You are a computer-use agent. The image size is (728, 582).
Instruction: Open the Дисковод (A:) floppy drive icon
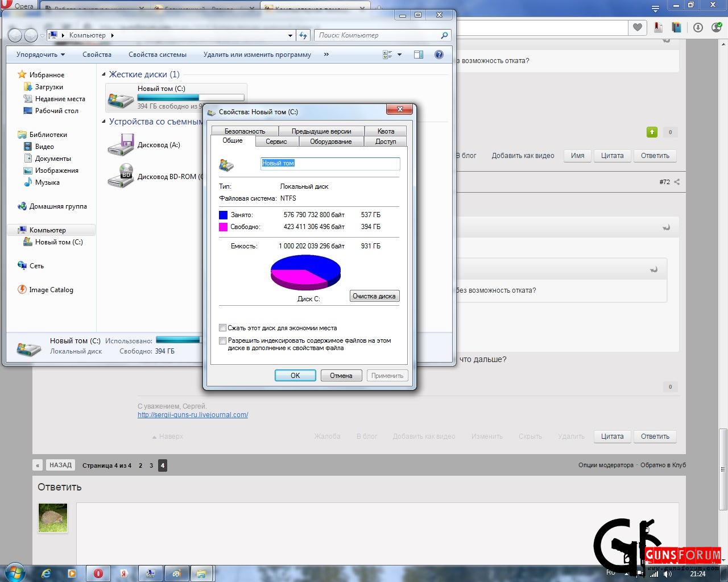[x=121, y=145]
